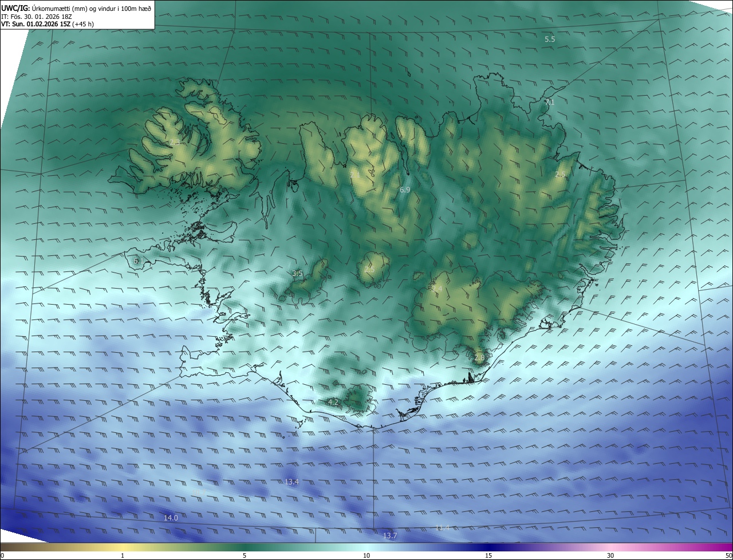Click the 50 tick on the colour scale
Screen dimensions: 733x560
[x=728, y=555]
